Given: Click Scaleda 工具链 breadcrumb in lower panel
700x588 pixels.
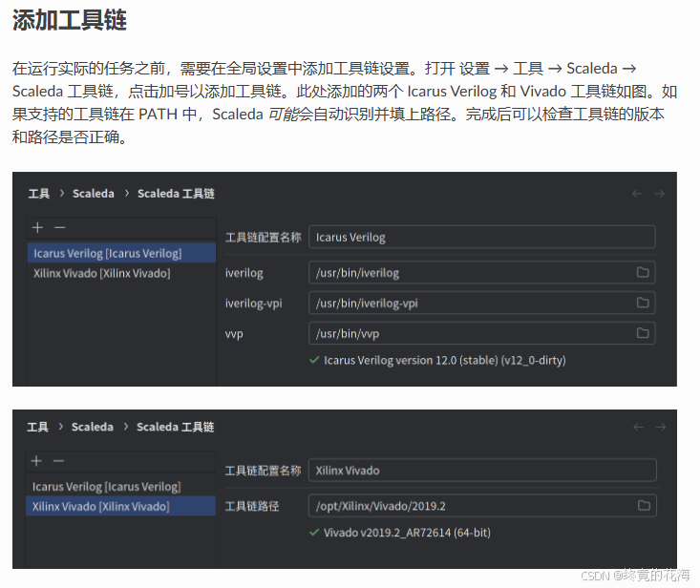Looking at the screenshot, I should pos(175,427).
